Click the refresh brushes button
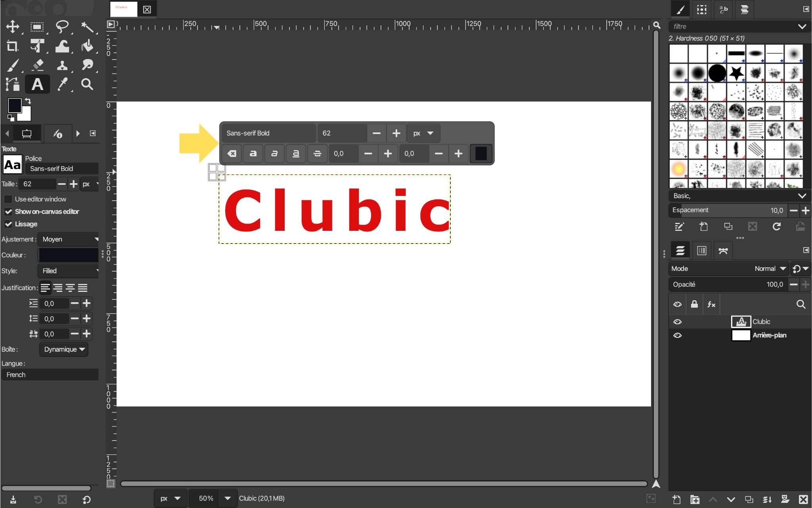The width and height of the screenshot is (812, 508). pos(776,226)
